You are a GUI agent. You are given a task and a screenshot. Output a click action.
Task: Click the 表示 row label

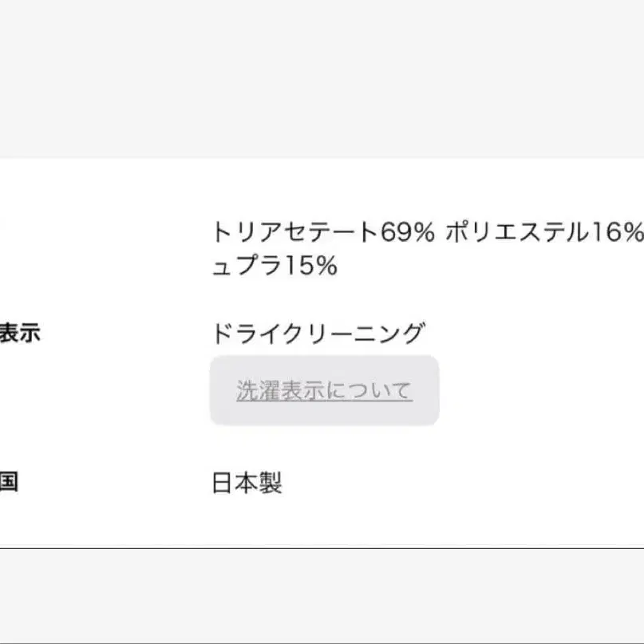point(20,333)
